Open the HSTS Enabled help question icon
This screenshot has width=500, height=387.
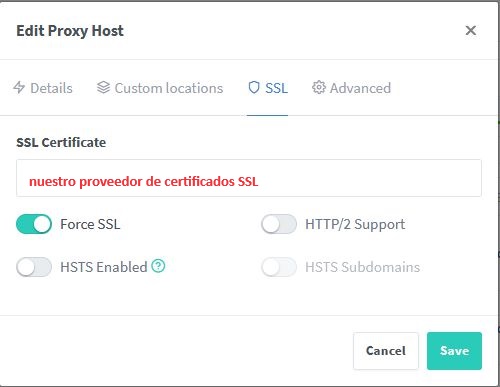158,266
